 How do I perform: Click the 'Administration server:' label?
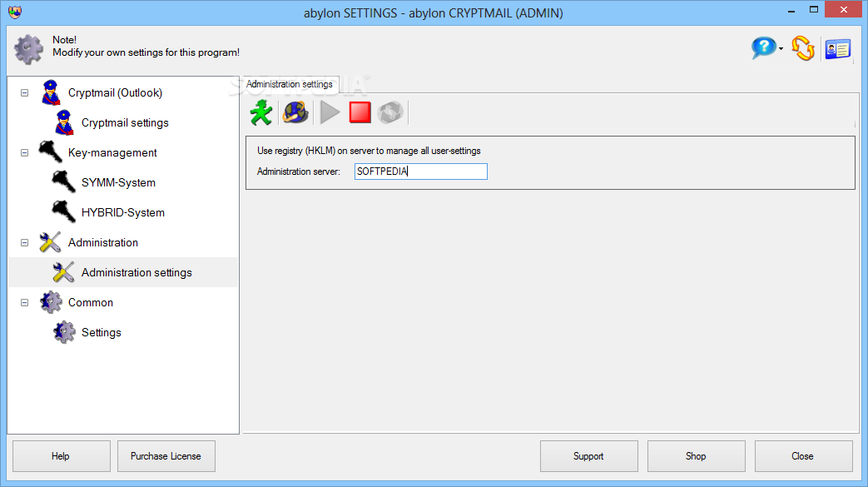[x=299, y=171]
